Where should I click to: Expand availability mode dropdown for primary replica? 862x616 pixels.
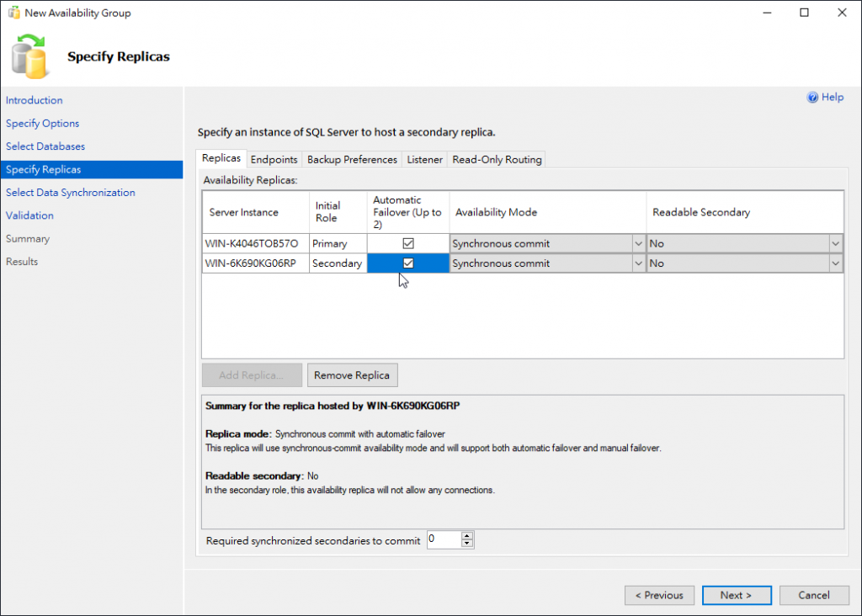[637, 243]
